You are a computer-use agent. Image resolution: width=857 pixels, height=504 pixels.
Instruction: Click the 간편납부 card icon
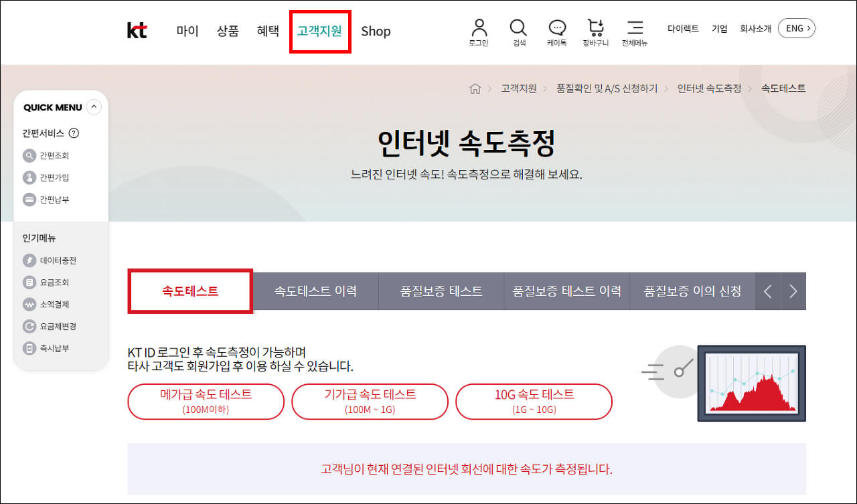coord(29,199)
